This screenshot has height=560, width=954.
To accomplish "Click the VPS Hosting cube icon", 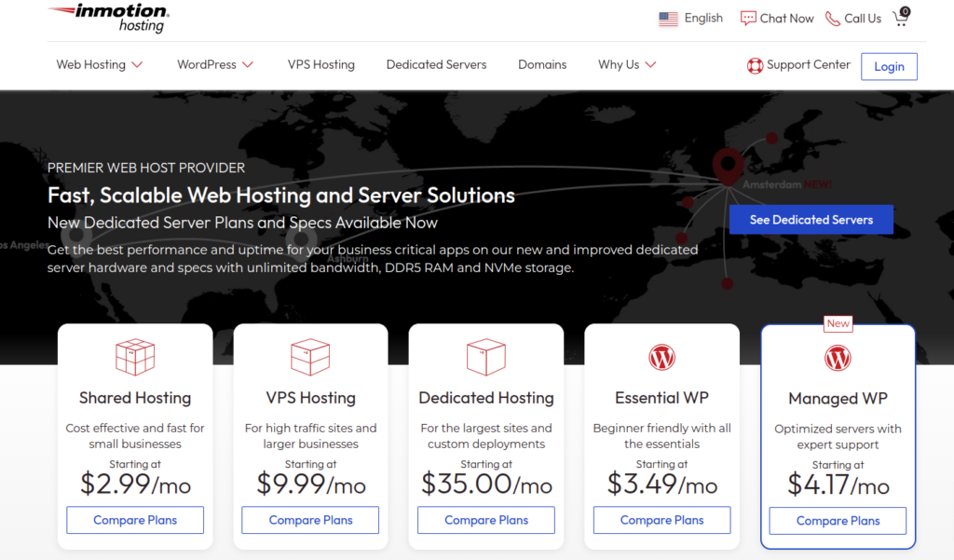I will pyautogui.click(x=310, y=357).
